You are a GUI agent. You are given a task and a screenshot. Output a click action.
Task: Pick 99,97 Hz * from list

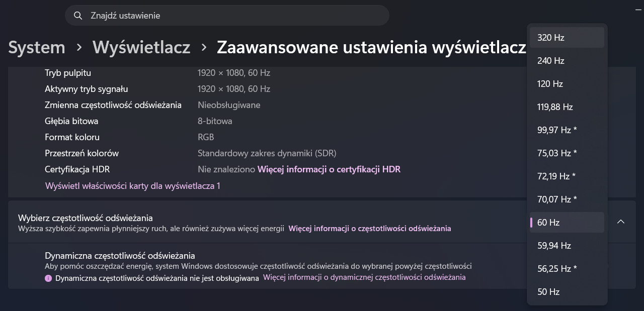567,130
